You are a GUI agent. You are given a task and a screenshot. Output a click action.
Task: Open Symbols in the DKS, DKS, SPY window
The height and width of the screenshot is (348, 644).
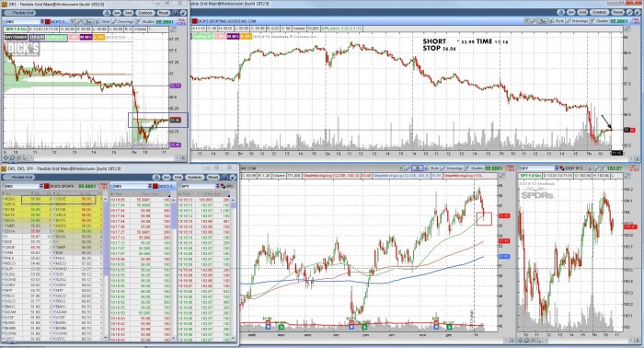point(195,177)
